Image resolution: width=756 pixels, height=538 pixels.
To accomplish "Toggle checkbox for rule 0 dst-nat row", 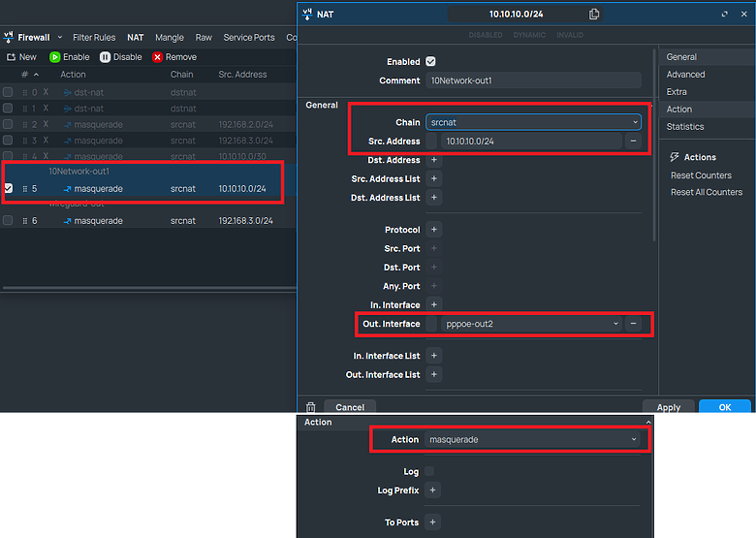I will click(8, 92).
